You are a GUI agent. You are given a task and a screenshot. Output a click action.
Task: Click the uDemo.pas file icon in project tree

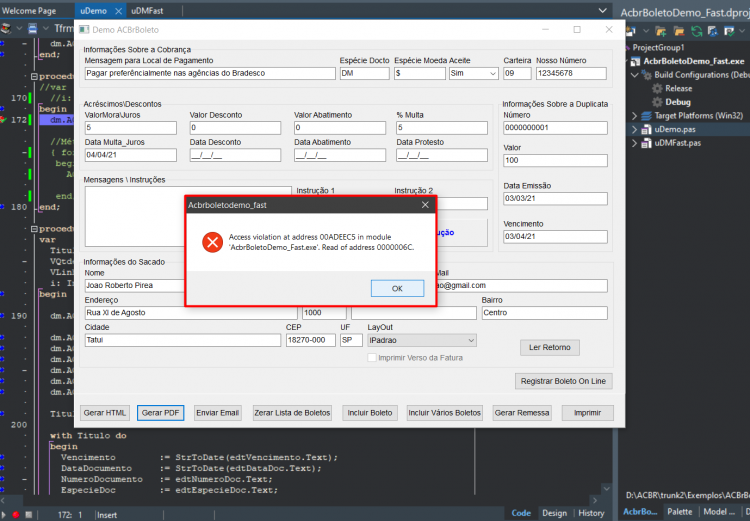(x=646, y=129)
